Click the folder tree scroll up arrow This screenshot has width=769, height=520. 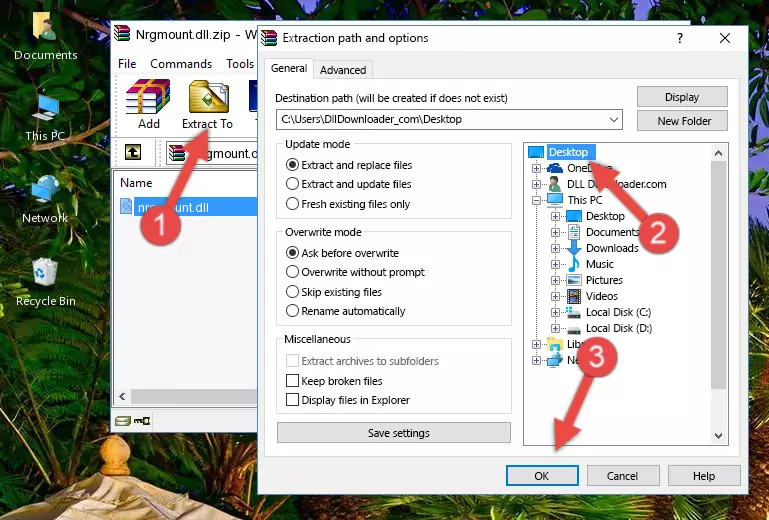pyautogui.click(x=718, y=153)
